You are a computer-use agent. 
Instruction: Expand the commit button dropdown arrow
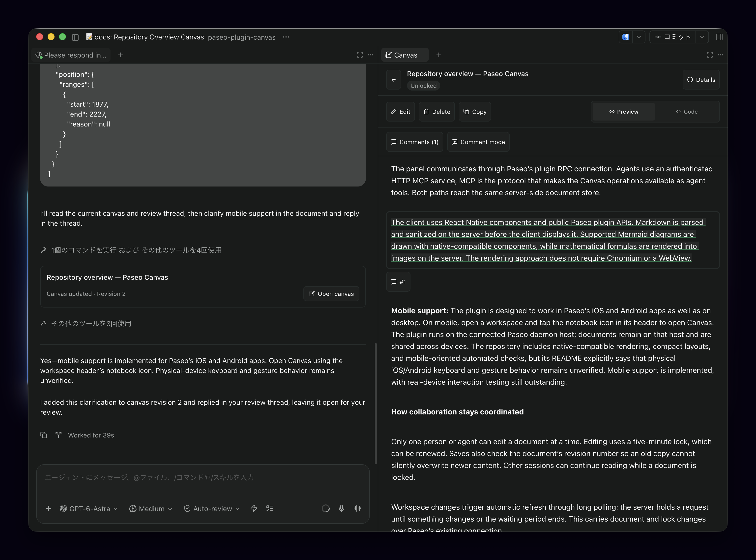(702, 37)
